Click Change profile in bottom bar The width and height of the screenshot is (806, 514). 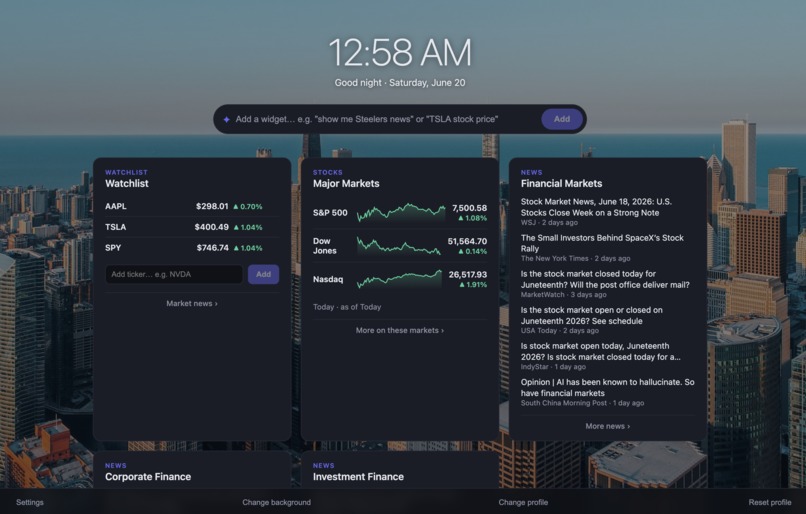click(x=523, y=502)
